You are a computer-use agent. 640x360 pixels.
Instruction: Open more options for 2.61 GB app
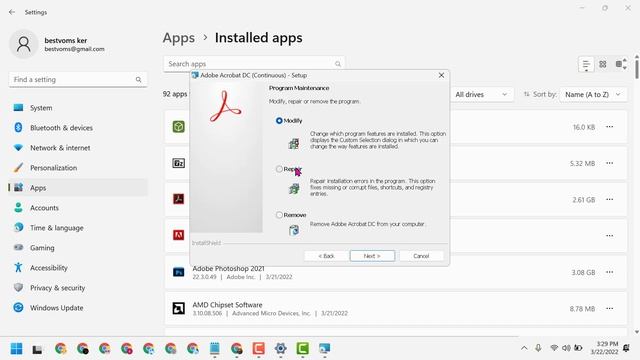(x=609, y=200)
